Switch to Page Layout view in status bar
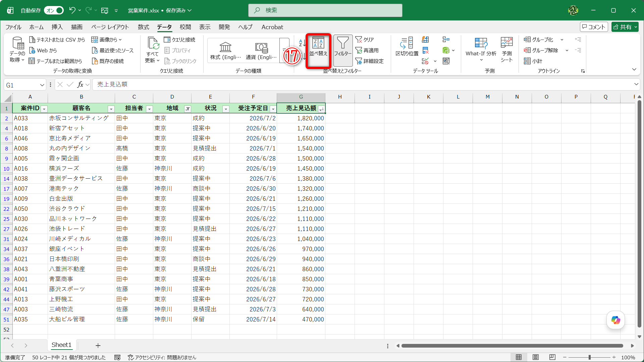The height and width of the screenshot is (362, 644). [536, 357]
